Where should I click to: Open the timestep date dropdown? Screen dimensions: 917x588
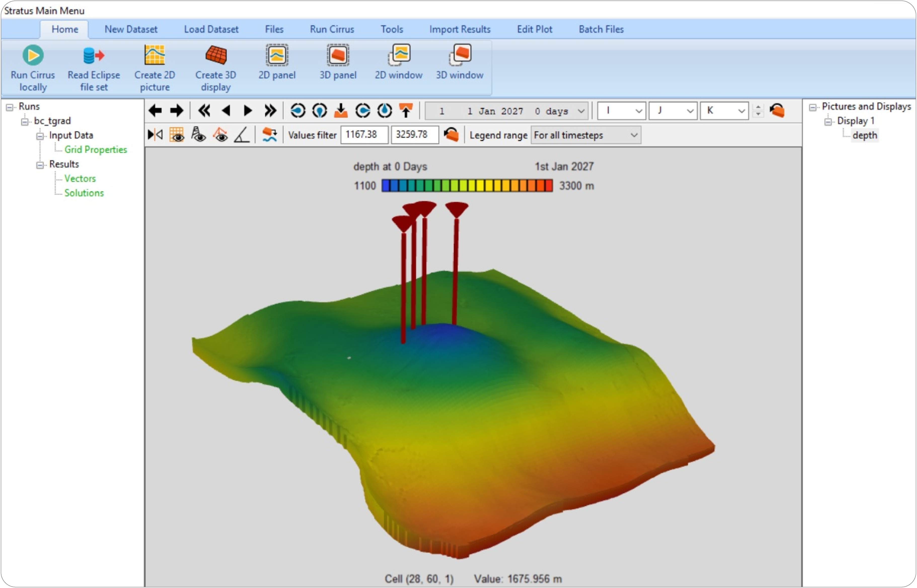(x=580, y=111)
